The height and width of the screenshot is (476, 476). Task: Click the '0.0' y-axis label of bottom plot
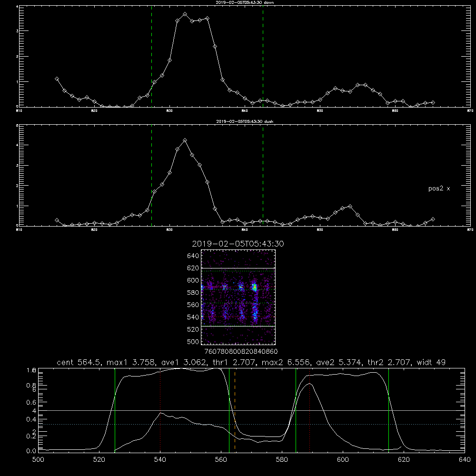point(31,451)
